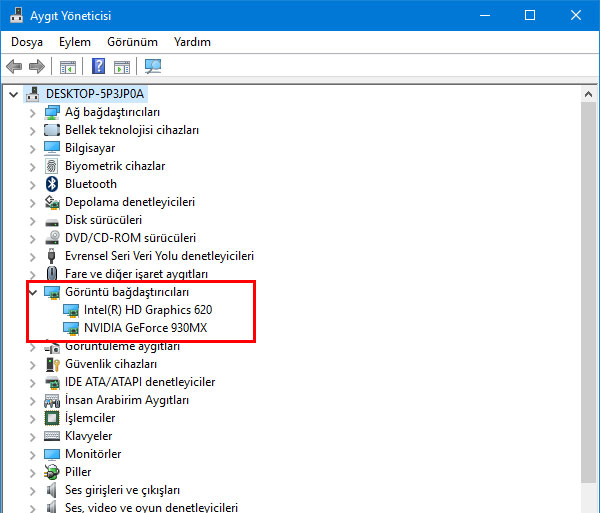
Task: Expand Disk sürücüleri category
Action: click(33, 220)
